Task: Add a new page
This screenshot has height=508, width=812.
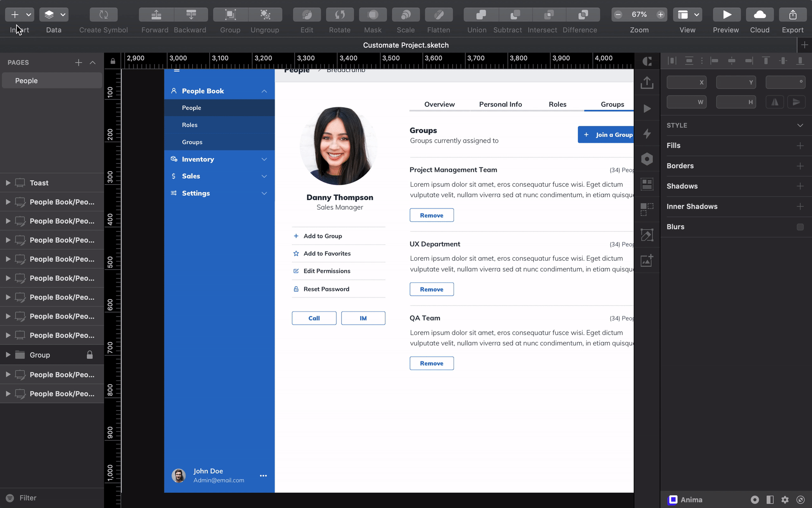Action: pos(79,63)
